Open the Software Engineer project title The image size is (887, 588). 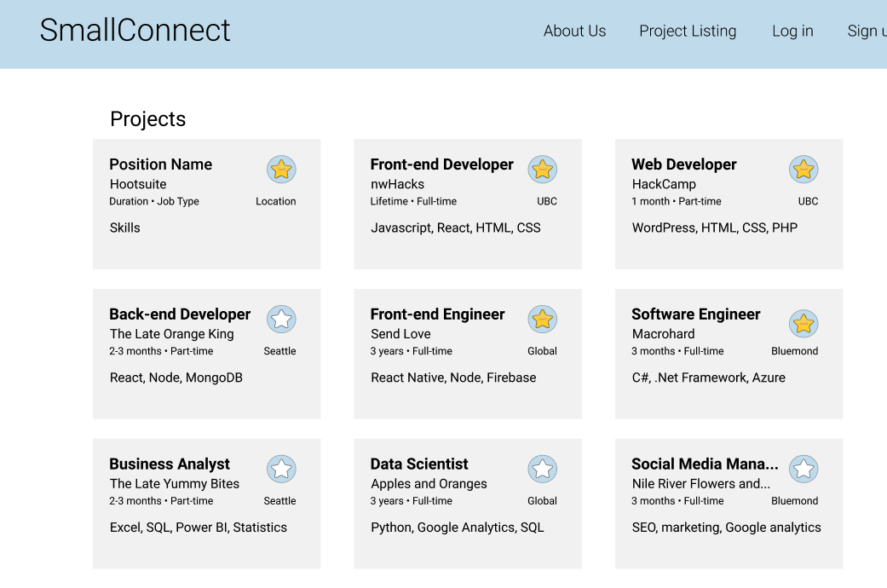click(x=695, y=314)
